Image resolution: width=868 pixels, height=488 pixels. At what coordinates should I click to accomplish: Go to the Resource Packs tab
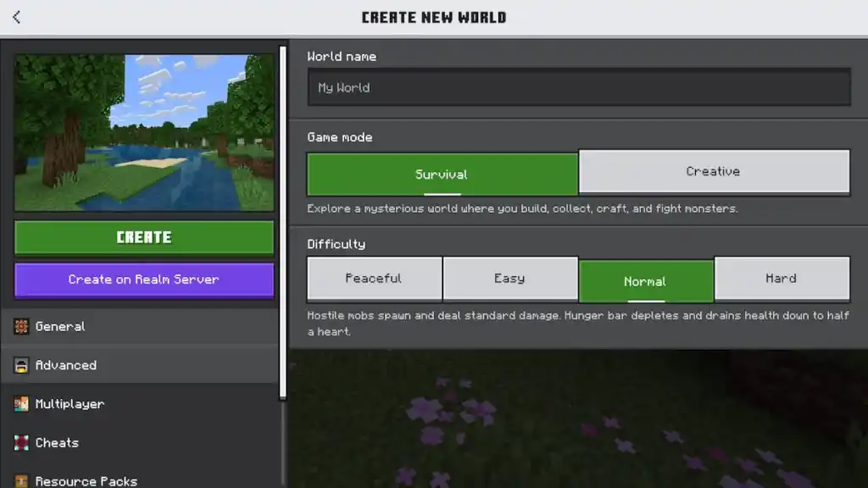point(85,480)
